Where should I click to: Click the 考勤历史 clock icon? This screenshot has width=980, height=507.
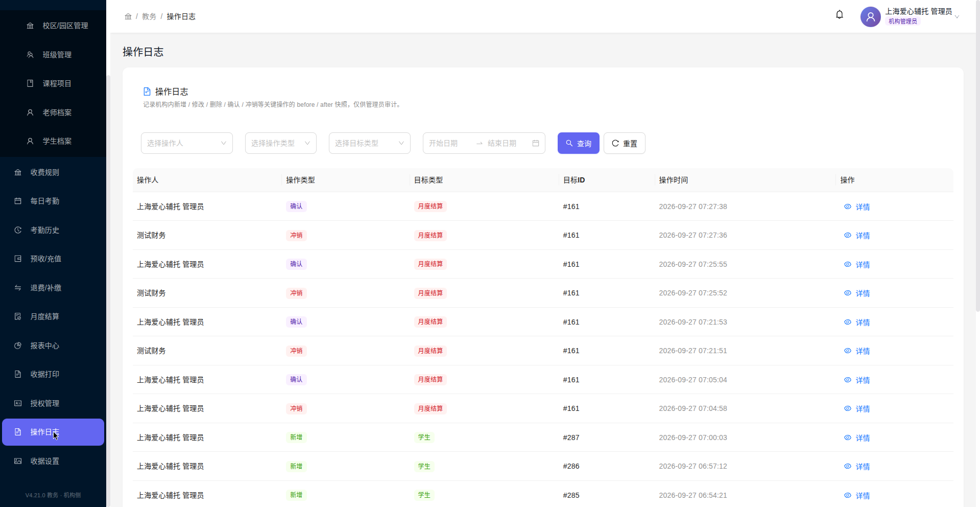[18, 230]
